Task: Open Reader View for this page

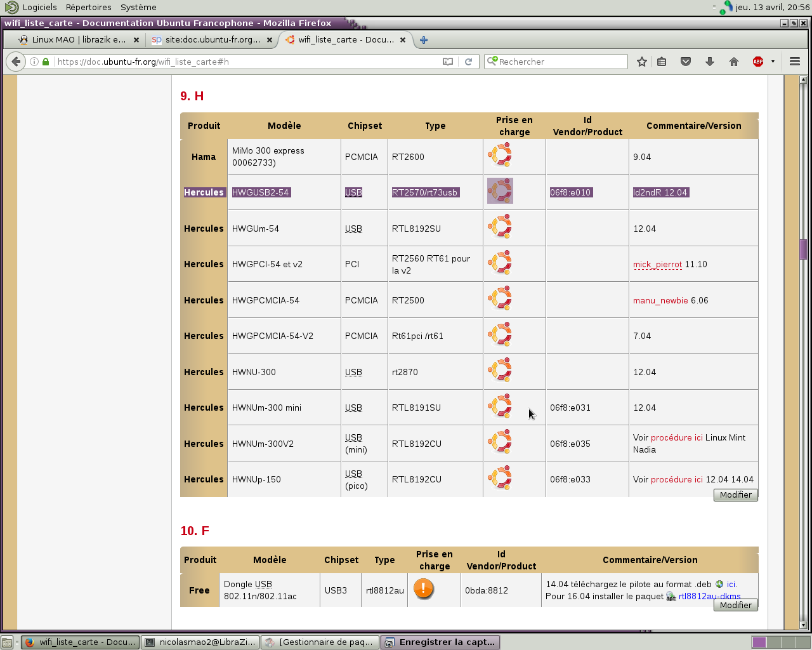Action: 448,62
